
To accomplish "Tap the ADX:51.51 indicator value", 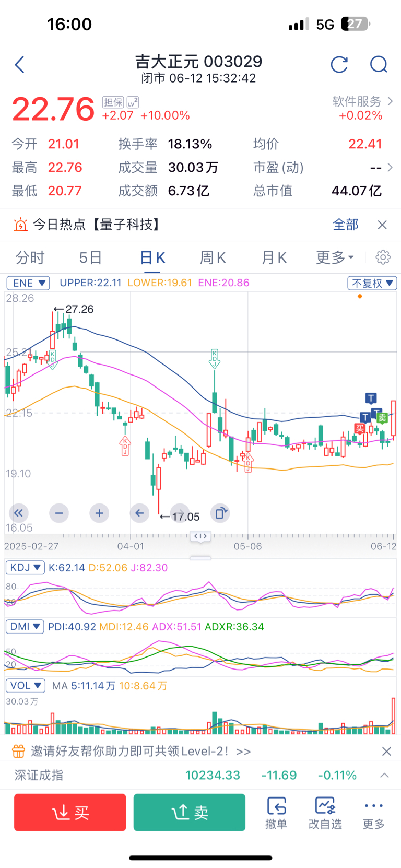I will [x=176, y=626].
